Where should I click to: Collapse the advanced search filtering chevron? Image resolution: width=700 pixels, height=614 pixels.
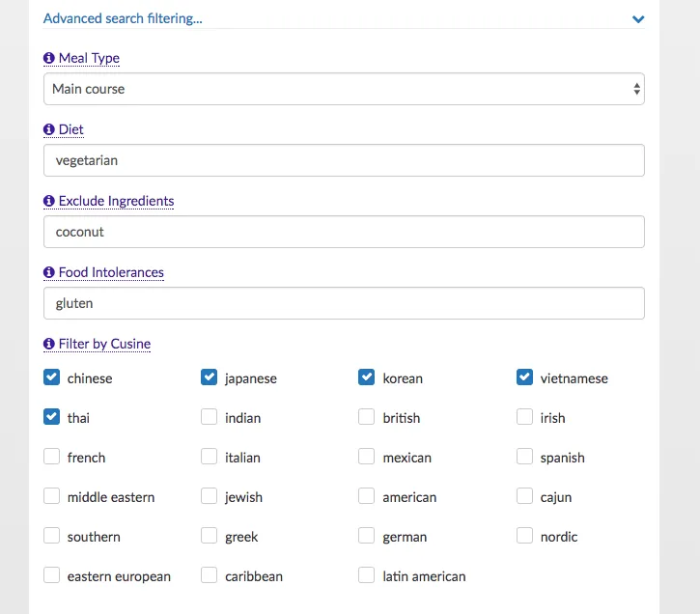(637, 18)
